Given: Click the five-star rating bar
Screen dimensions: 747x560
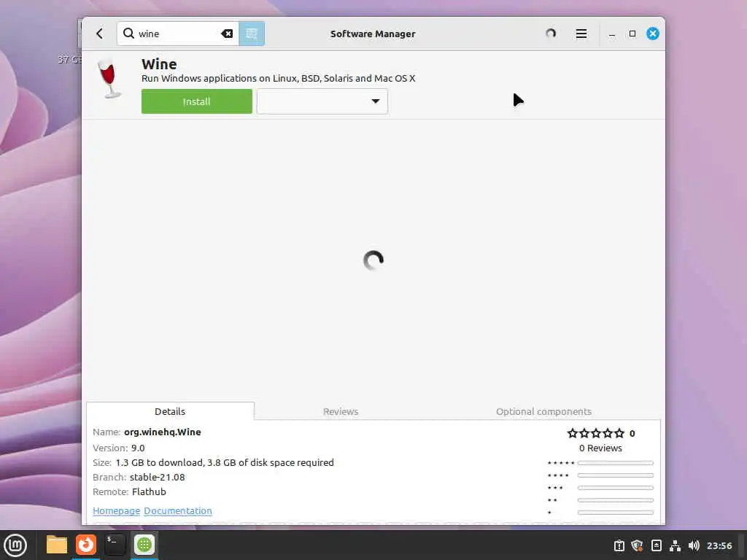Looking at the screenshot, I should pyautogui.click(x=615, y=463).
